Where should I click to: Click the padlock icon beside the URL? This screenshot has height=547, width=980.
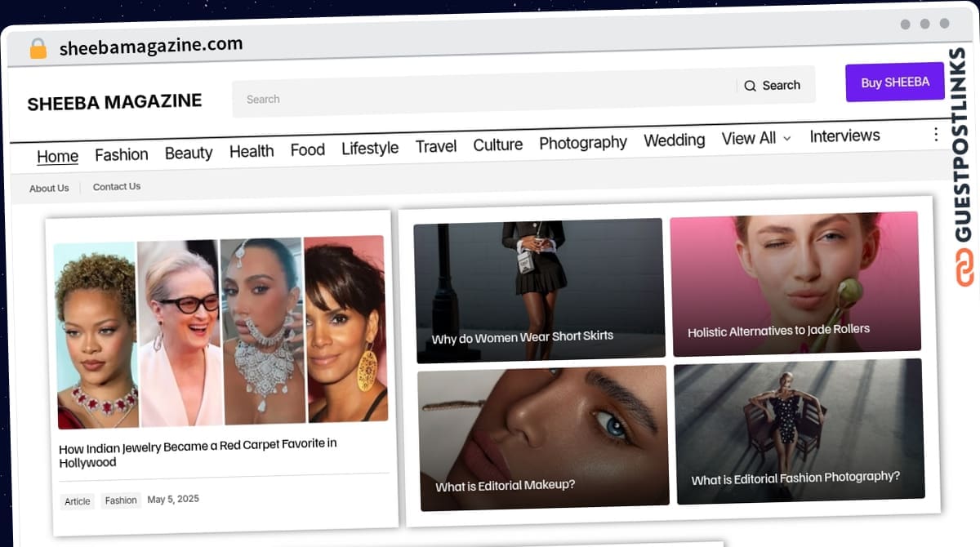click(38, 48)
